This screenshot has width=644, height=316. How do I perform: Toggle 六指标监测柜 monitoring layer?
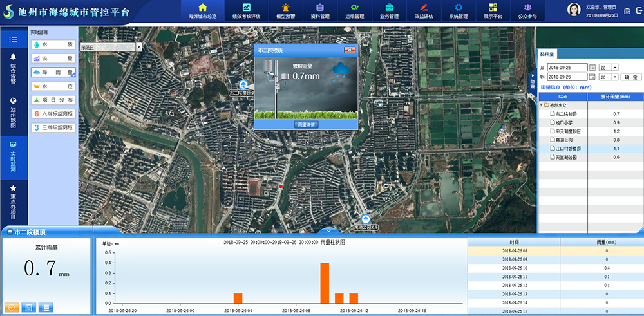(x=53, y=114)
